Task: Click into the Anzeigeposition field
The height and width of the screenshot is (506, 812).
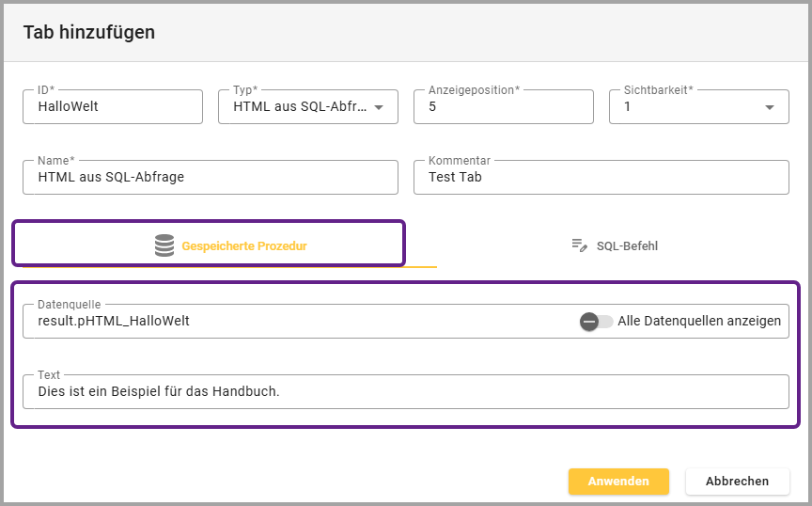Action: click(503, 107)
